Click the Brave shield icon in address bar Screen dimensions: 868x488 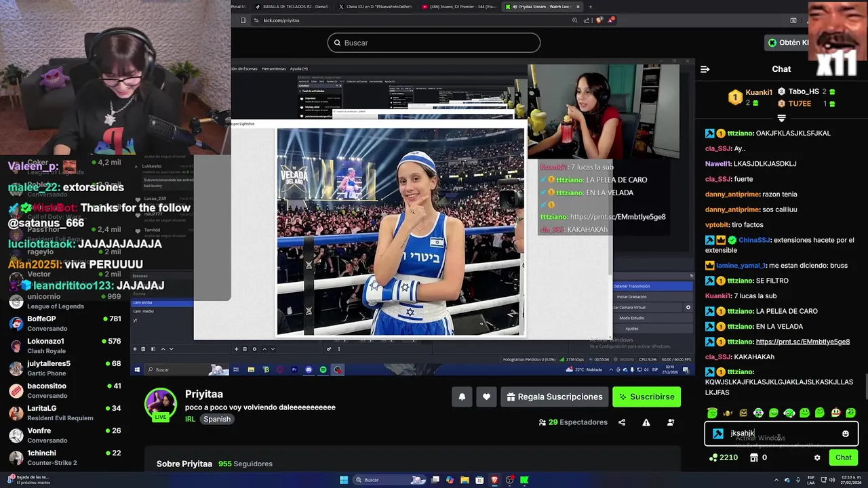click(x=599, y=20)
